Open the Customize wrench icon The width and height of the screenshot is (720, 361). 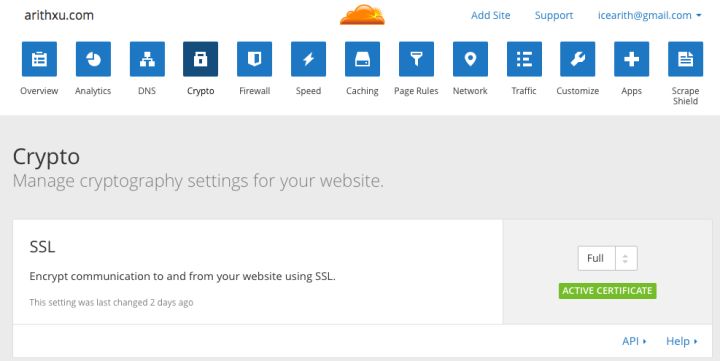click(x=578, y=59)
